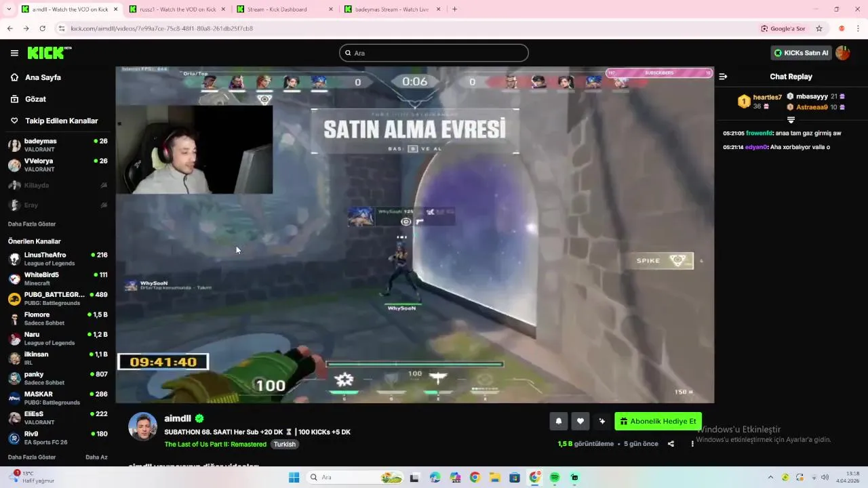Click the VOD video player
Screen dimensions: 868x488
[x=414, y=235]
